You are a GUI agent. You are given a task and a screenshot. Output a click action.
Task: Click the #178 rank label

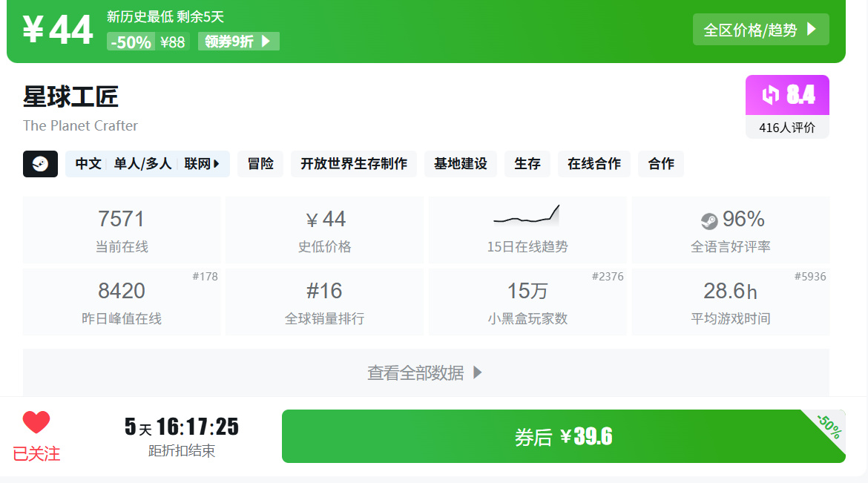(x=205, y=277)
